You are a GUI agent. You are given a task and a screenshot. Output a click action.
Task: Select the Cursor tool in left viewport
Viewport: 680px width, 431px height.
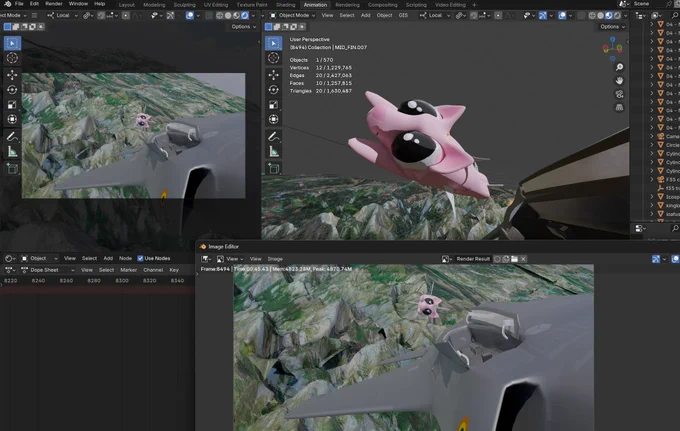(x=12, y=58)
